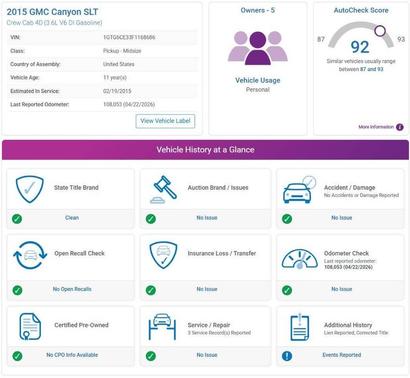Select the AutoCheck score gauge marker
410x378 pixels.
(x=380, y=31)
